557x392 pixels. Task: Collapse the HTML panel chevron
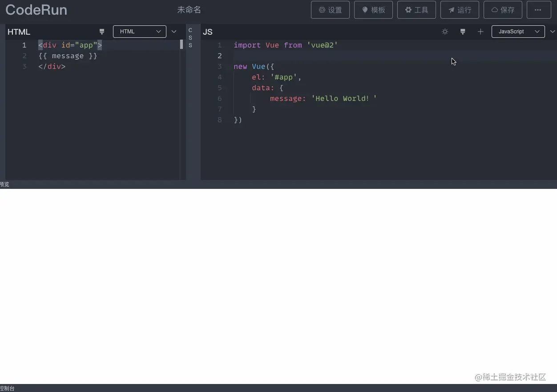[x=174, y=32]
